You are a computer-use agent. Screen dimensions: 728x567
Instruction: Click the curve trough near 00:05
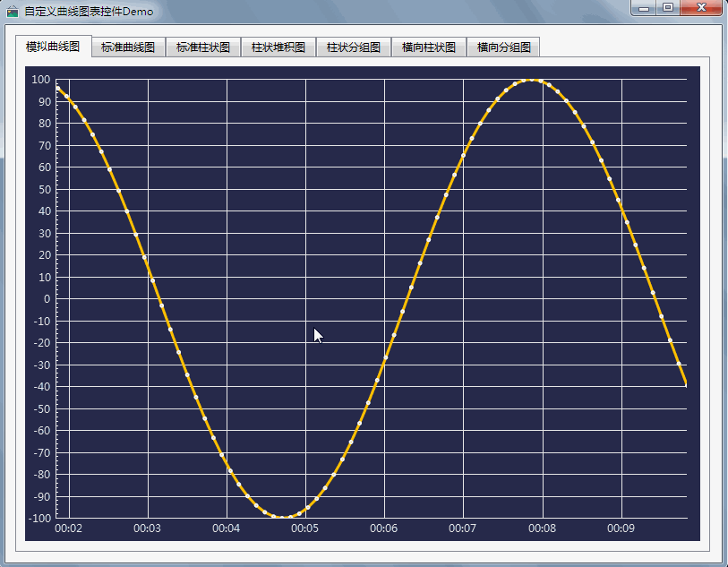click(284, 517)
